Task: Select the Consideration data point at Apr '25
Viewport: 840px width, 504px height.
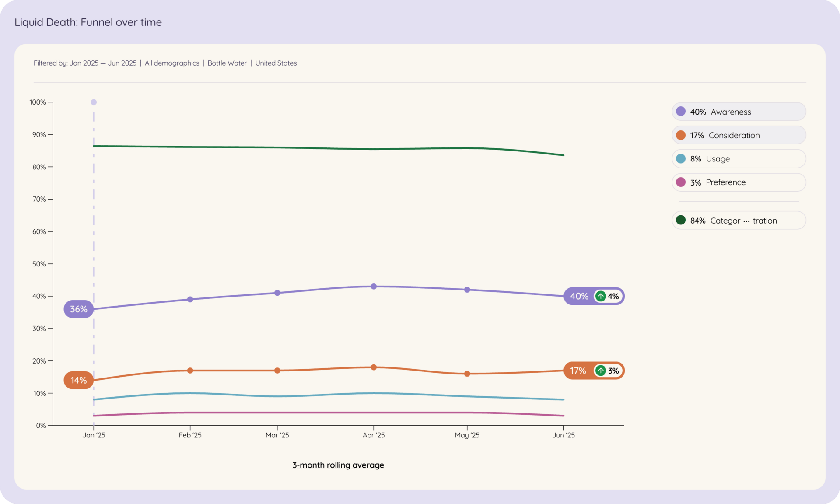Action: tap(374, 367)
